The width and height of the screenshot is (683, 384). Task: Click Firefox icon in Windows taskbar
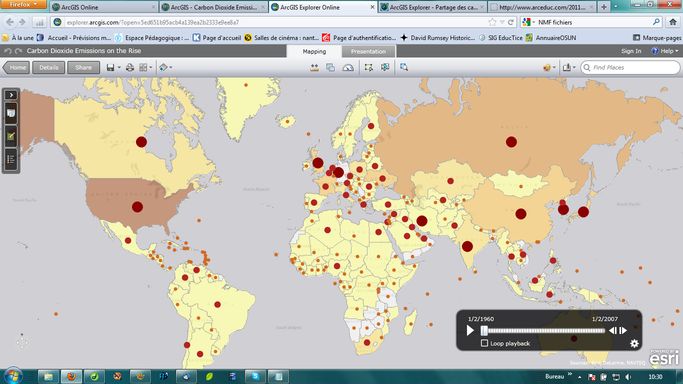coord(71,376)
